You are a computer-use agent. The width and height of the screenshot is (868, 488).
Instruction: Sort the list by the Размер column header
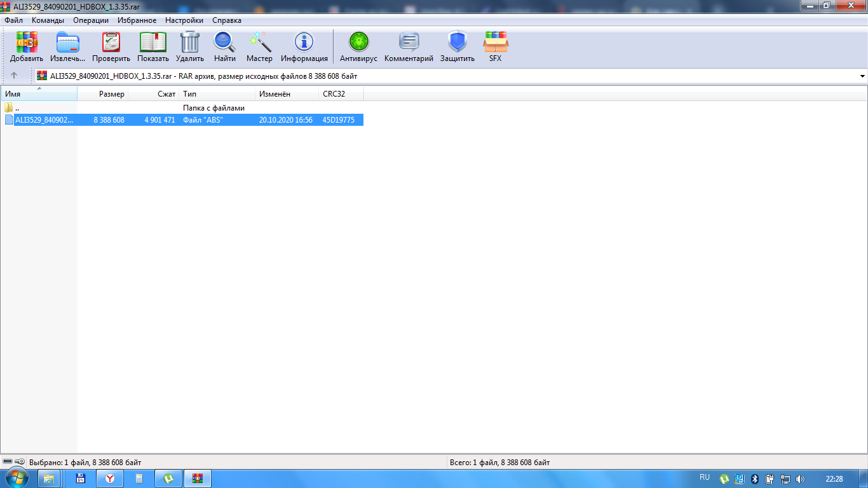click(103, 94)
